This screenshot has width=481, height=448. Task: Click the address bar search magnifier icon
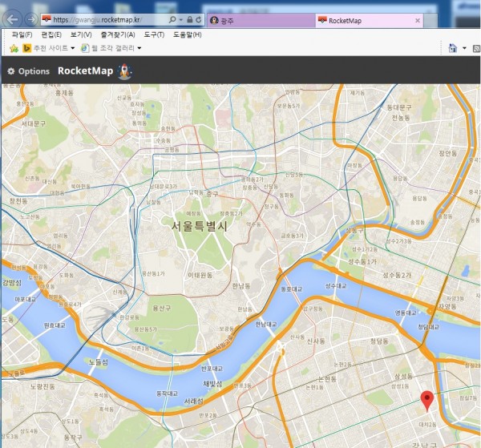(x=173, y=18)
